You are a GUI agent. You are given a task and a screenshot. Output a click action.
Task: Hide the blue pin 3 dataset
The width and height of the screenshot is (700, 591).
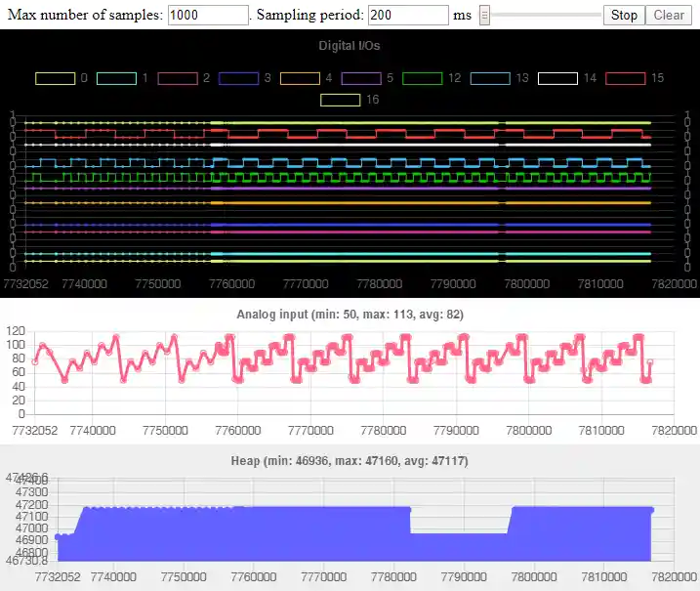[x=240, y=78]
